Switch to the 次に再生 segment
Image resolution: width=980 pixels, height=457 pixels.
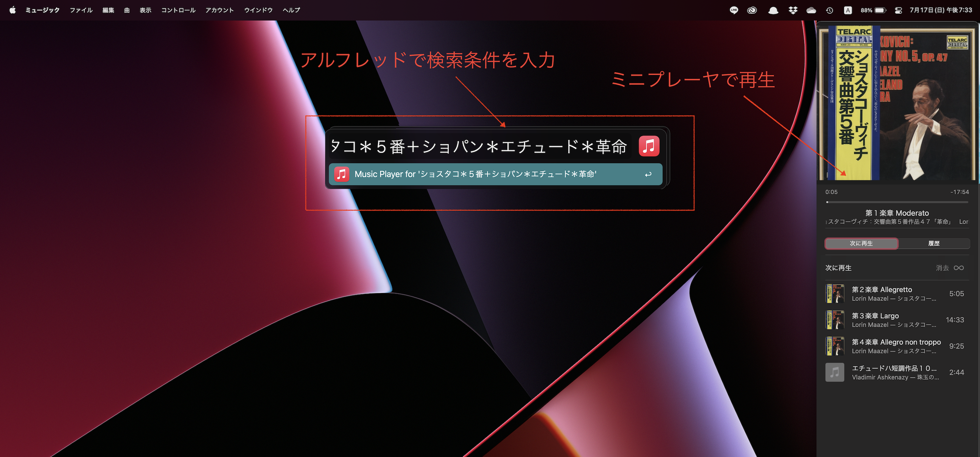click(861, 243)
